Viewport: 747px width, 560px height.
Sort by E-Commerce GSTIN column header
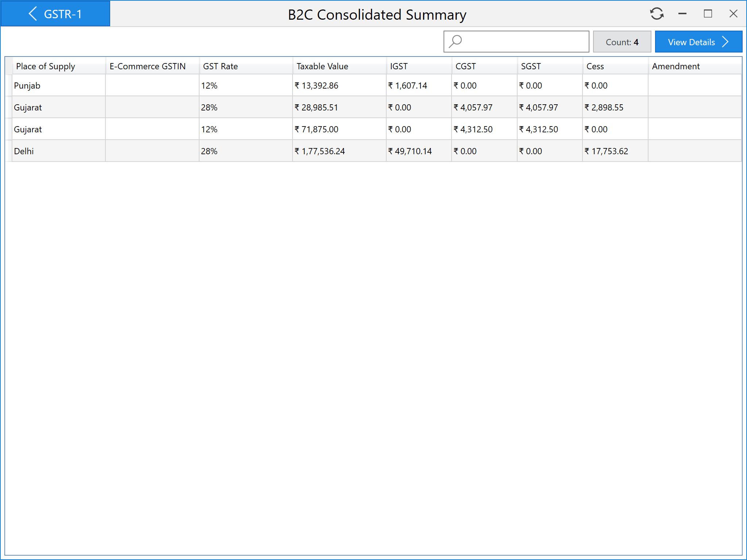[x=147, y=66]
